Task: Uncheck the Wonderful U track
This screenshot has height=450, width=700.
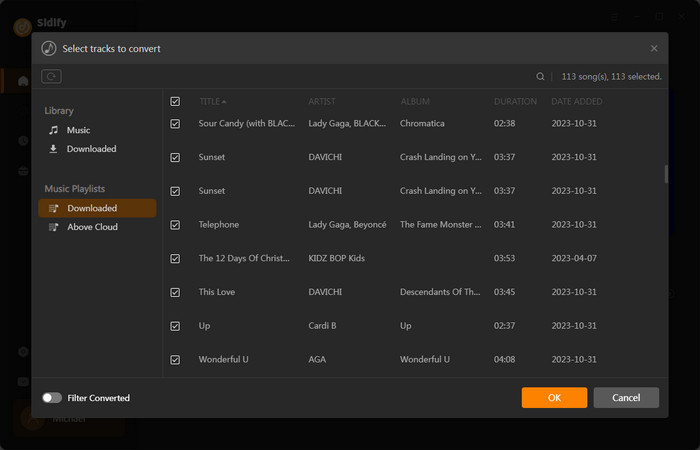Action: [175, 360]
